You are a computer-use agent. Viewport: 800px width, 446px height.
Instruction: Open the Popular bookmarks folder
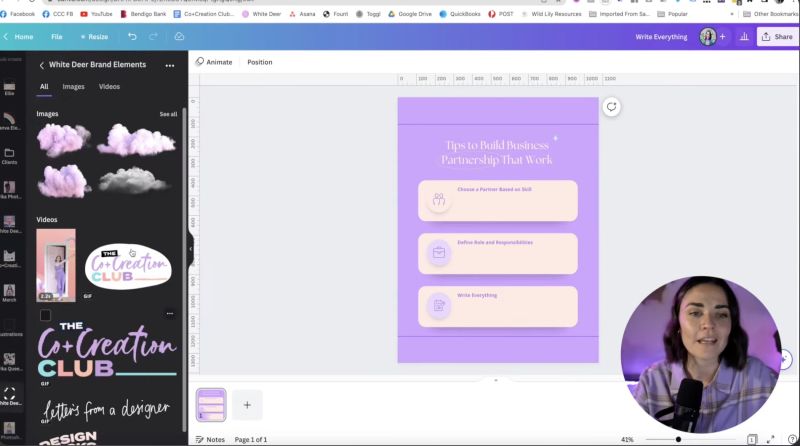pos(672,14)
